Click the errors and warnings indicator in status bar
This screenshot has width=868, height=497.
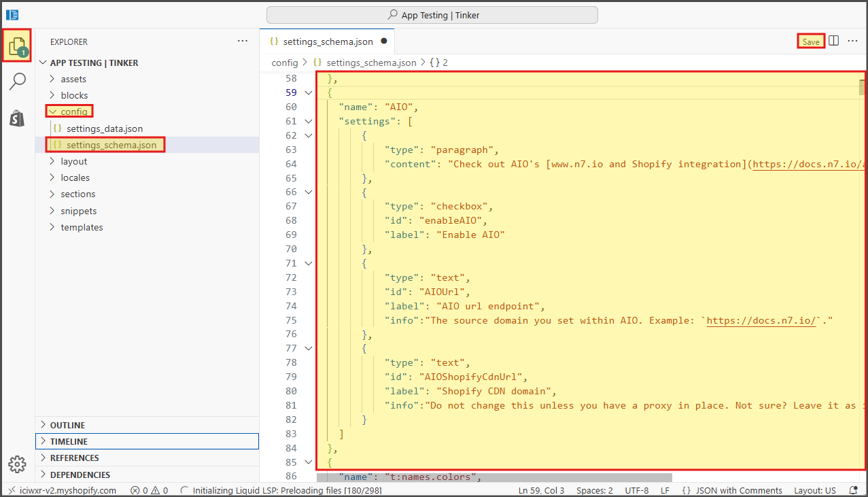click(149, 490)
